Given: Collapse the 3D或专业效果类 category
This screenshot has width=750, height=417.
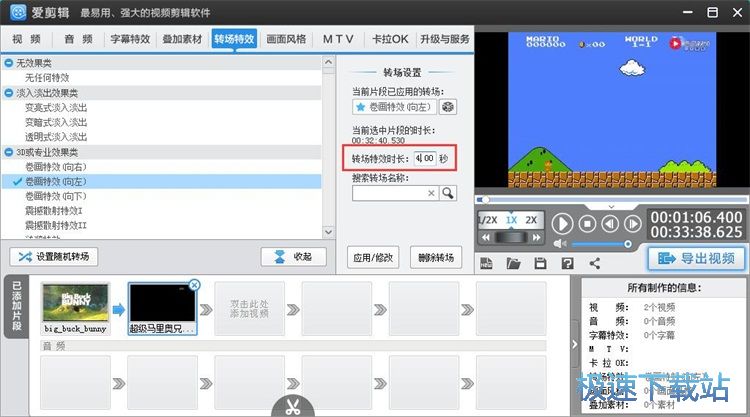Looking at the screenshot, I should pos(9,152).
